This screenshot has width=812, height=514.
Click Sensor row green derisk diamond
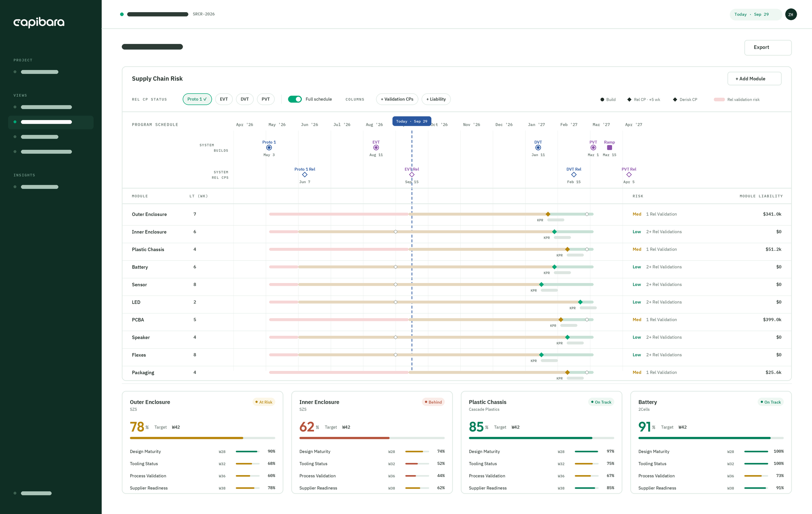point(541,284)
